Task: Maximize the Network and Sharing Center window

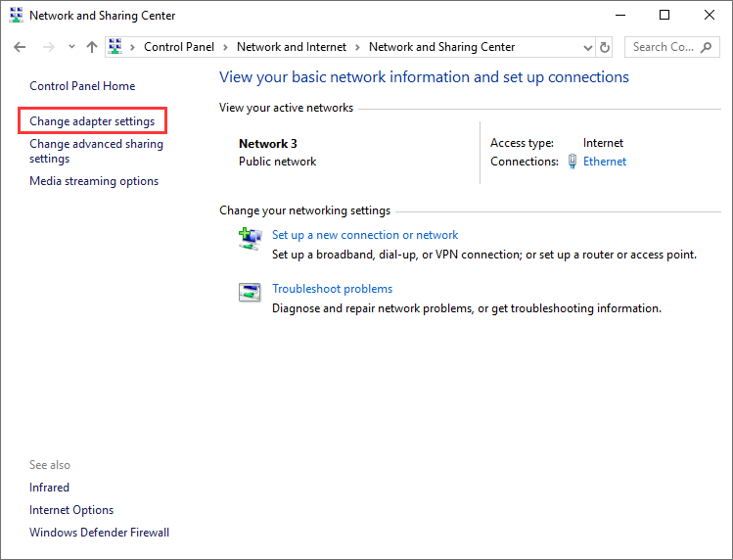Action: [664, 15]
